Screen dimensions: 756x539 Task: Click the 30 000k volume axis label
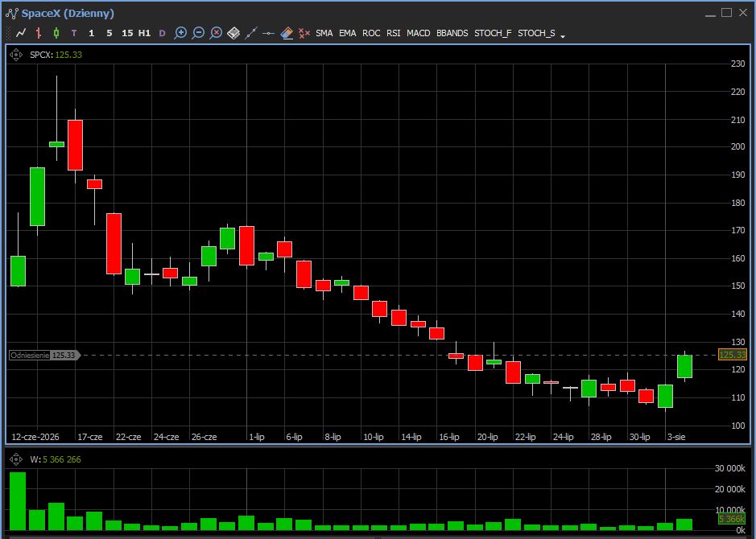tap(730, 468)
